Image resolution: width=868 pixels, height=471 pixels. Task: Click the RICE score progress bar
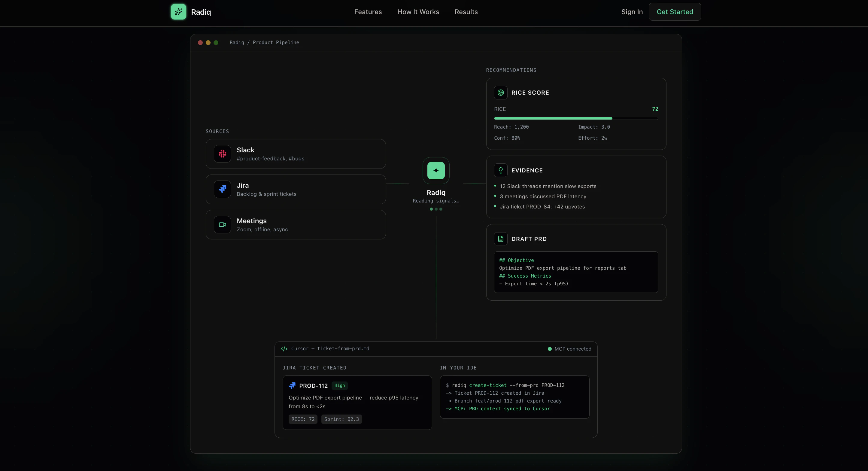coord(576,118)
